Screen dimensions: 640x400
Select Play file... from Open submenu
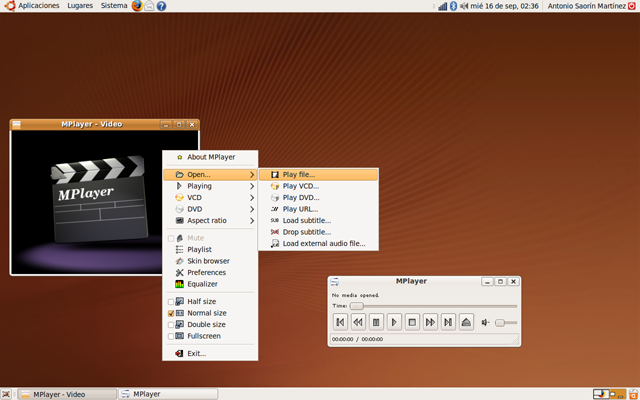point(298,175)
